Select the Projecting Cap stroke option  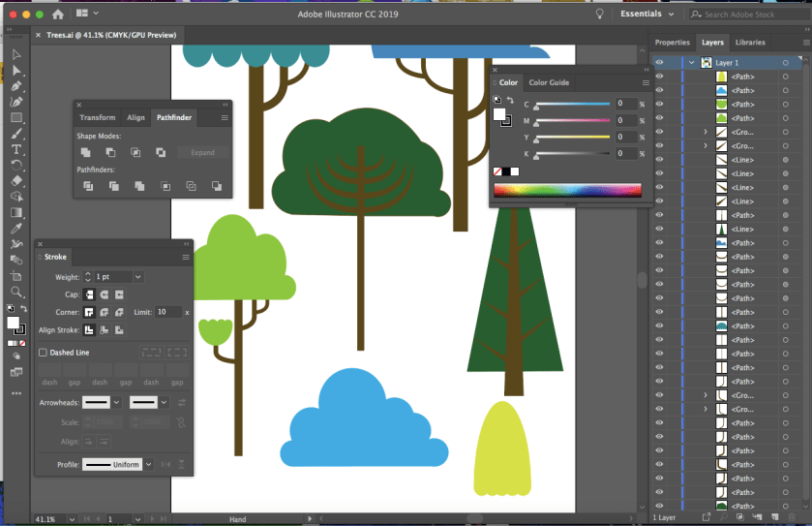coord(119,294)
